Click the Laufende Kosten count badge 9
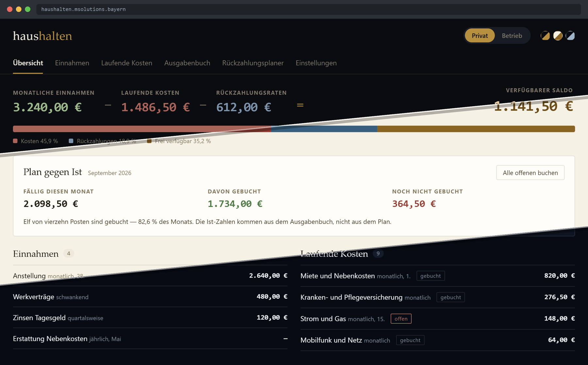This screenshot has height=365, width=588. pos(378,254)
